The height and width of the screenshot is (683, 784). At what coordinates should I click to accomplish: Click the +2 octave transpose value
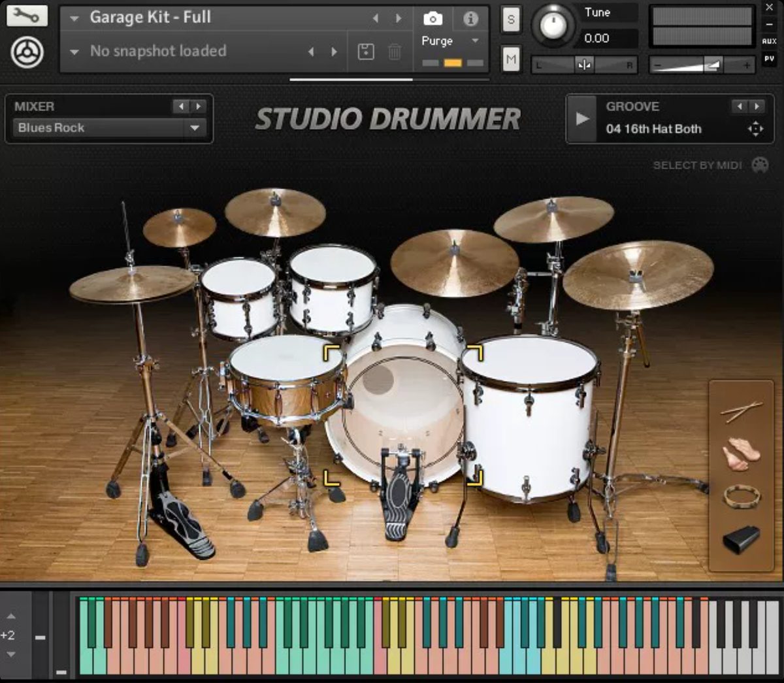click(8, 635)
